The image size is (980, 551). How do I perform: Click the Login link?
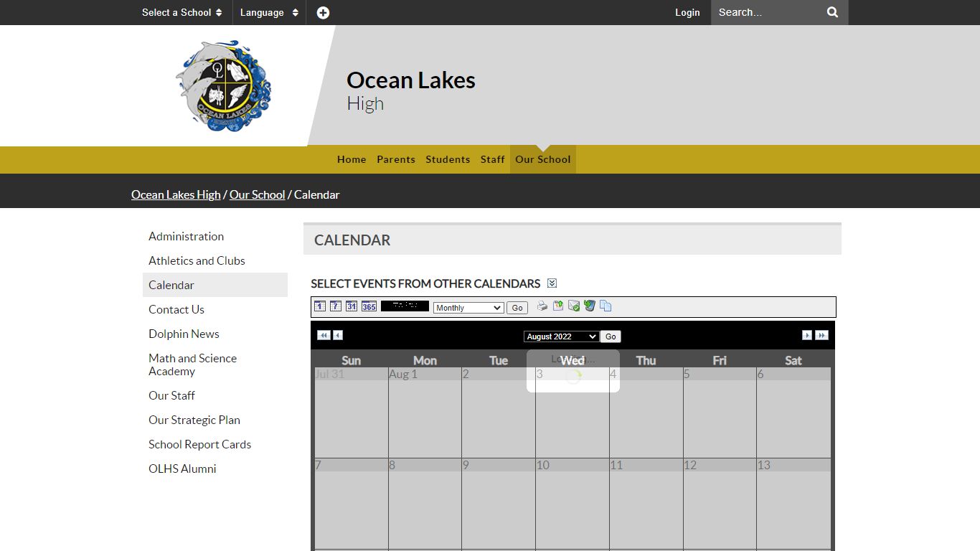tap(687, 12)
